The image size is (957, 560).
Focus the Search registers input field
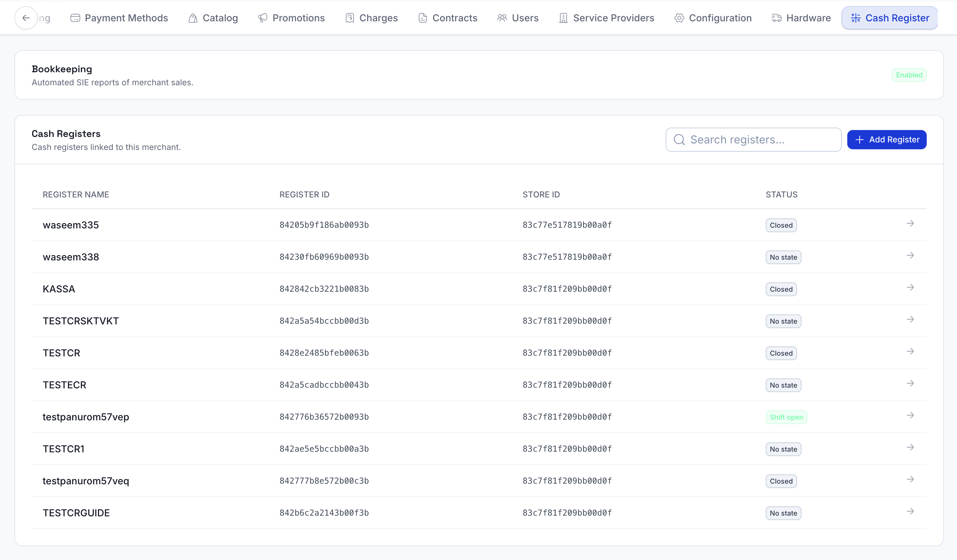click(753, 140)
